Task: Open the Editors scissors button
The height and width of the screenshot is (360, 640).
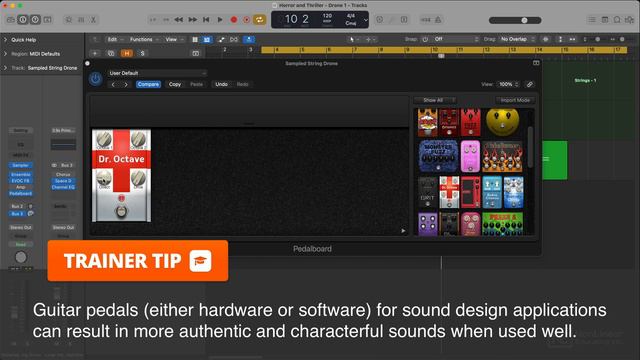Action: 93,20
